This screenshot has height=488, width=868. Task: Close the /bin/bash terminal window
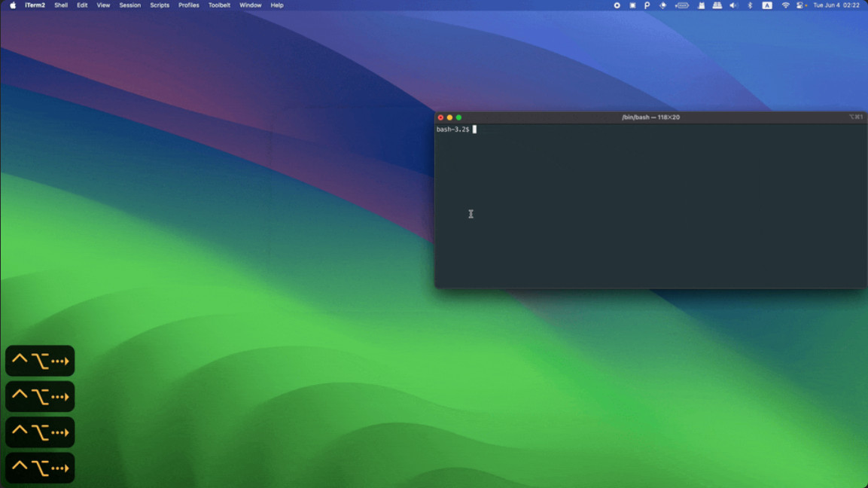click(x=440, y=117)
